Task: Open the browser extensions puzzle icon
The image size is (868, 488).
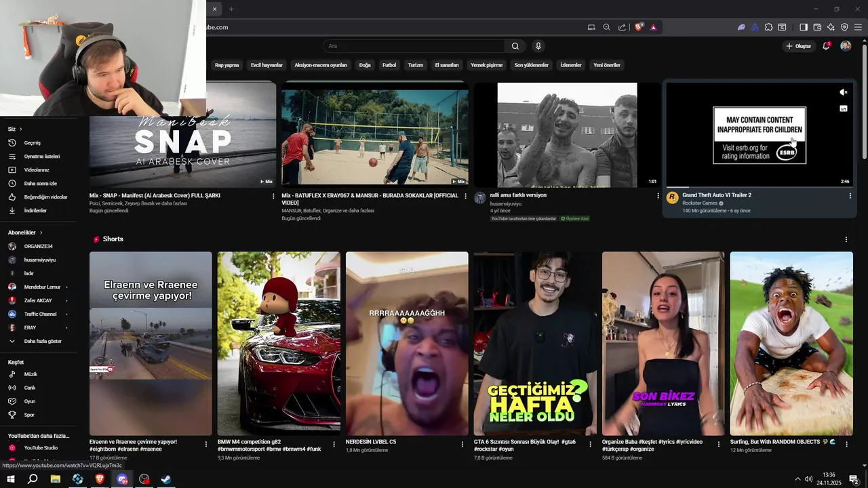Action: (x=768, y=27)
